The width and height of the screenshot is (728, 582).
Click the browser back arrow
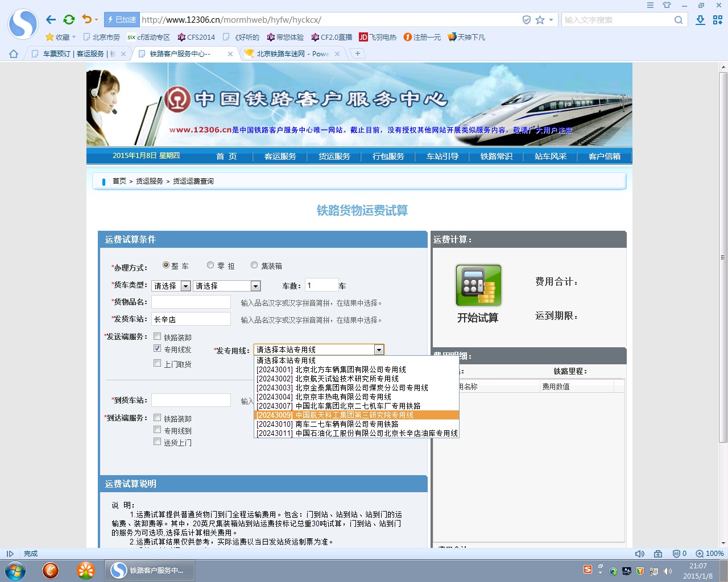[51, 20]
